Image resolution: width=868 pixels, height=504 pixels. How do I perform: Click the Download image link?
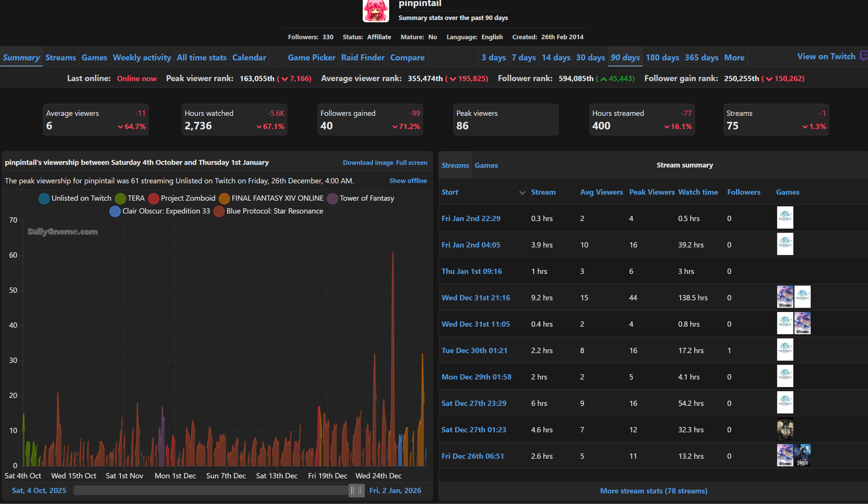[x=368, y=163]
